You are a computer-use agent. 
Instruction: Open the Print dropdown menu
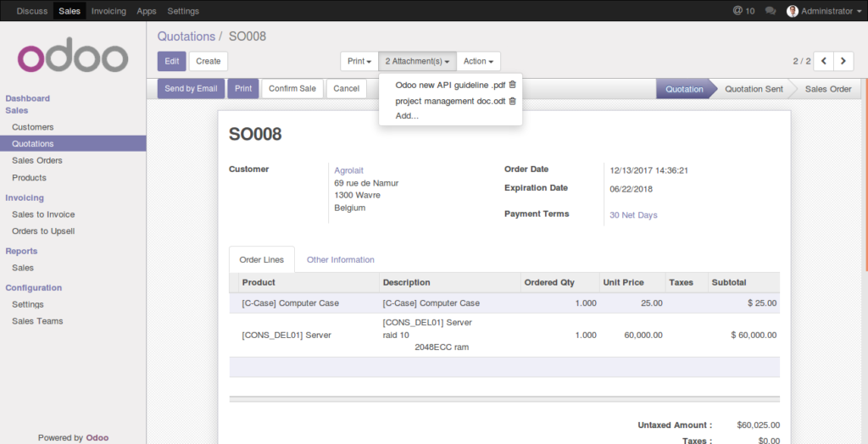tap(359, 61)
